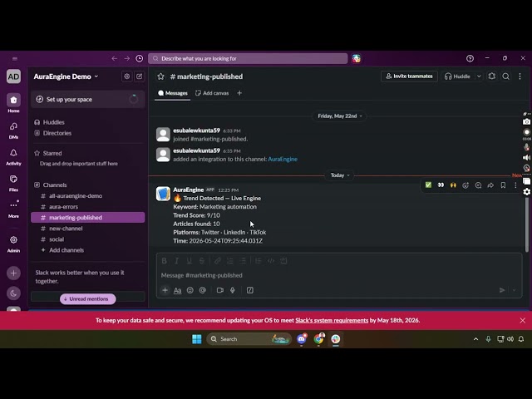
Task: Toggle the Aa formatting toolbar
Action: [177, 290]
